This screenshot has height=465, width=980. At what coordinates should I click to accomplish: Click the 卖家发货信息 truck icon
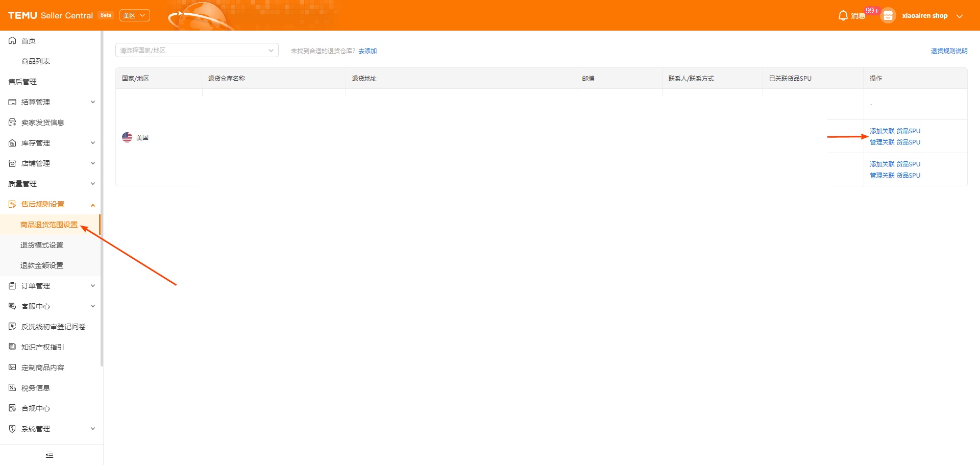(x=12, y=123)
